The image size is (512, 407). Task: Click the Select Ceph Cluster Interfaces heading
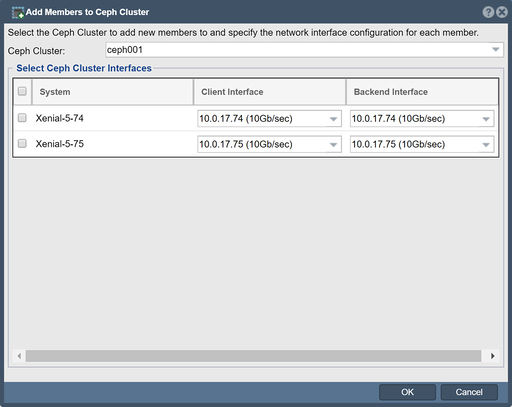[x=84, y=68]
